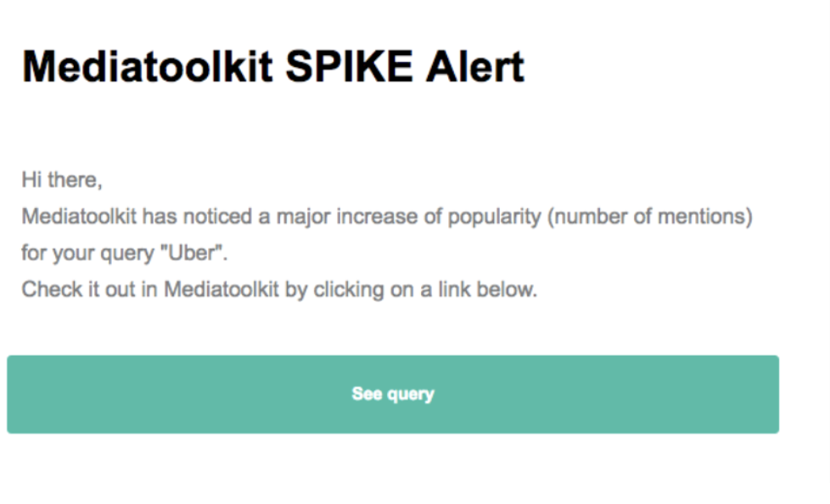
Task: Click the green See query button
Action: click(x=393, y=395)
